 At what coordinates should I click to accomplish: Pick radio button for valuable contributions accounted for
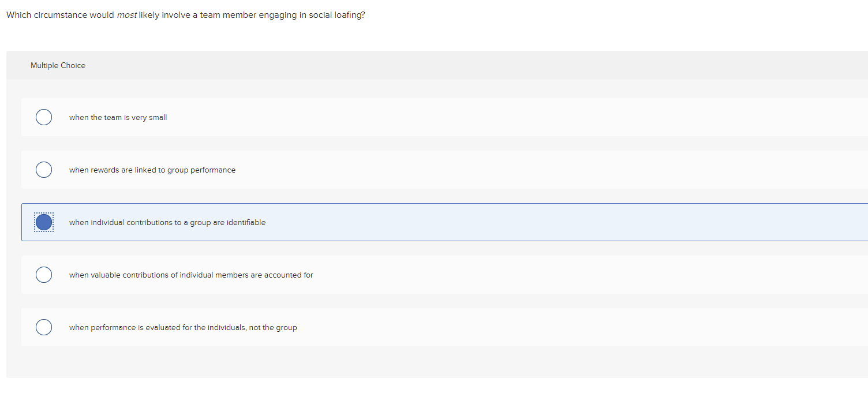click(44, 275)
